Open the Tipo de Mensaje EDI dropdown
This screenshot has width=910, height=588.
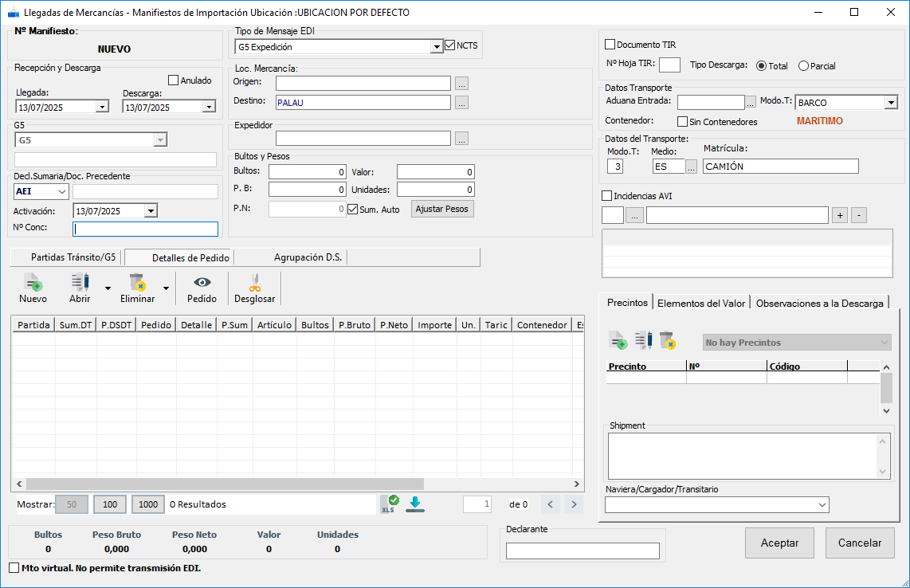point(436,47)
